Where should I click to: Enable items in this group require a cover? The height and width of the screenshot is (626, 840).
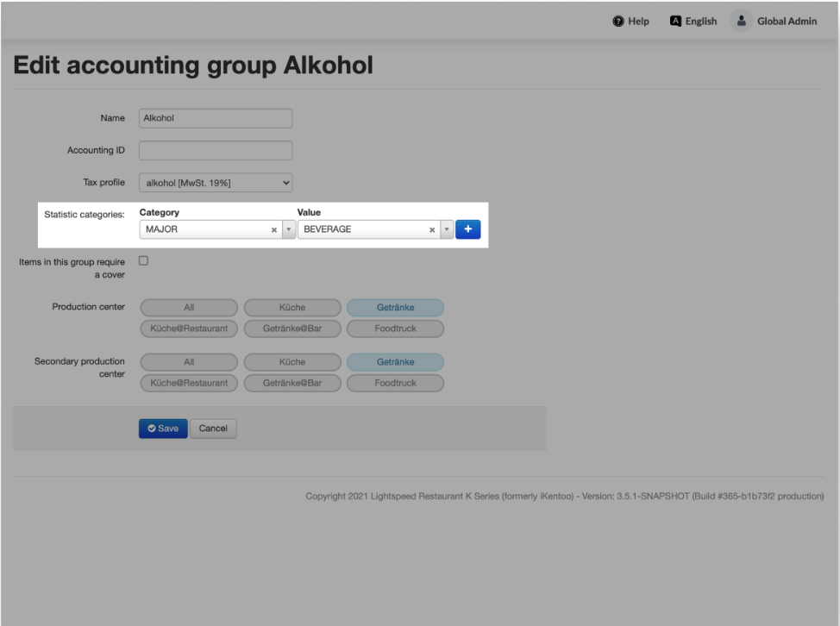coord(144,260)
